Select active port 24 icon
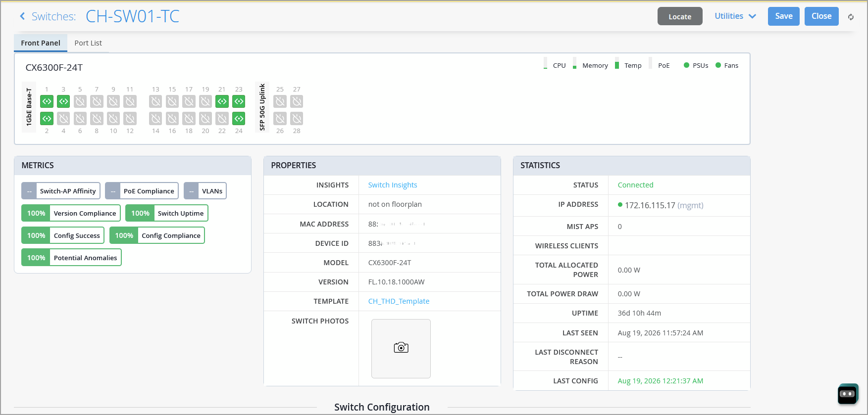The height and width of the screenshot is (415, 868). pos(239,119)
